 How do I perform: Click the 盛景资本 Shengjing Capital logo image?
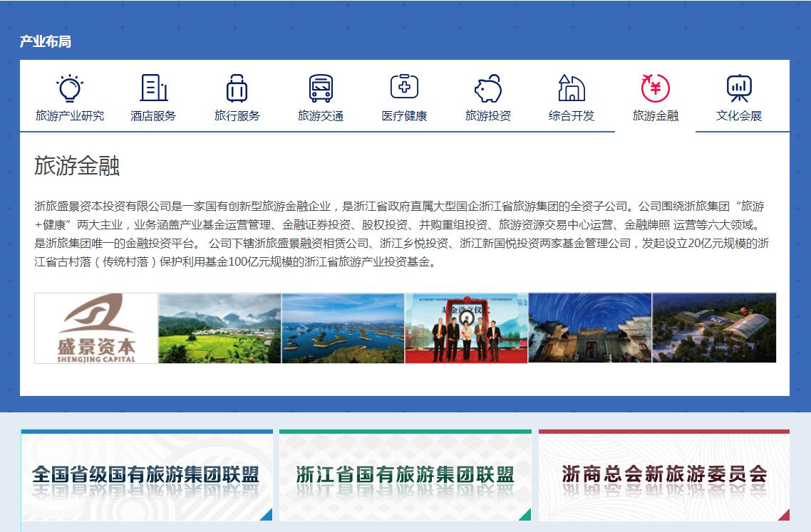96,328
